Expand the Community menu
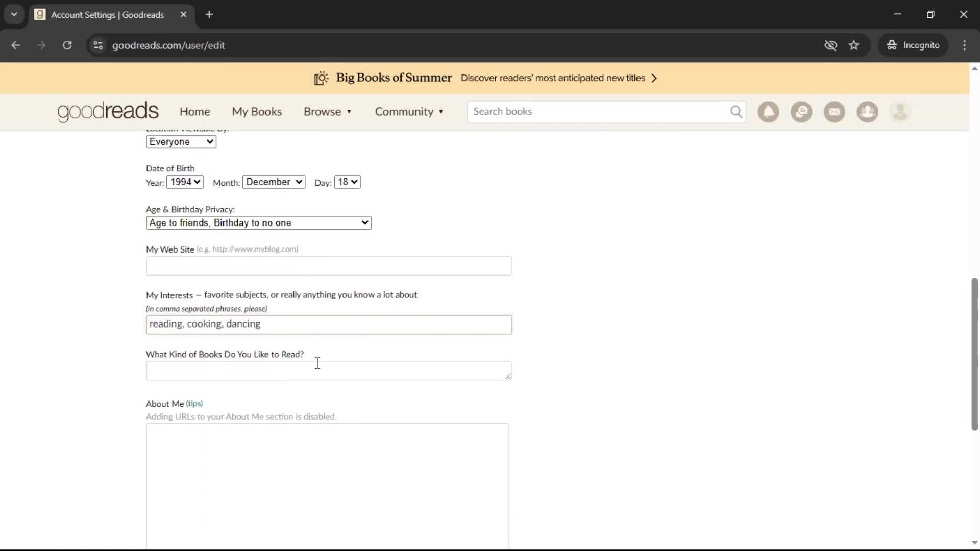This screenshot has width=980, height=551. pyautogui.click(x=409, y=112)
